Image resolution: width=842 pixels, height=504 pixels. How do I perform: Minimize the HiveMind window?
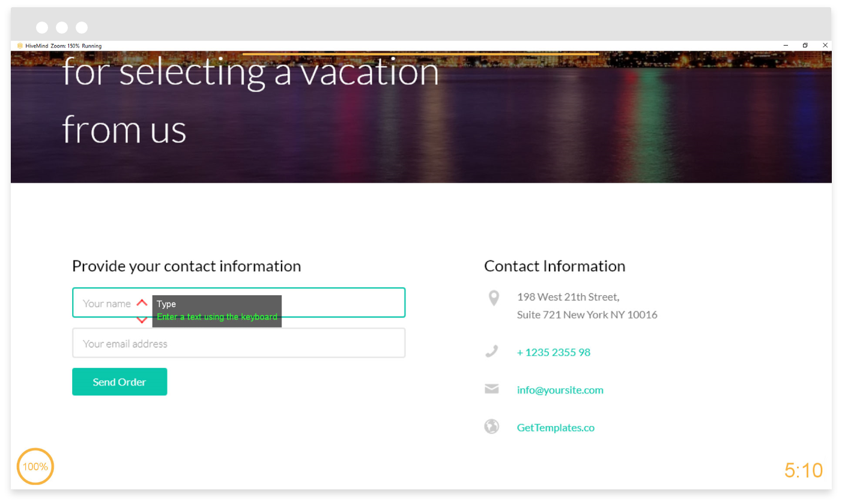click(x=786, y=46)
